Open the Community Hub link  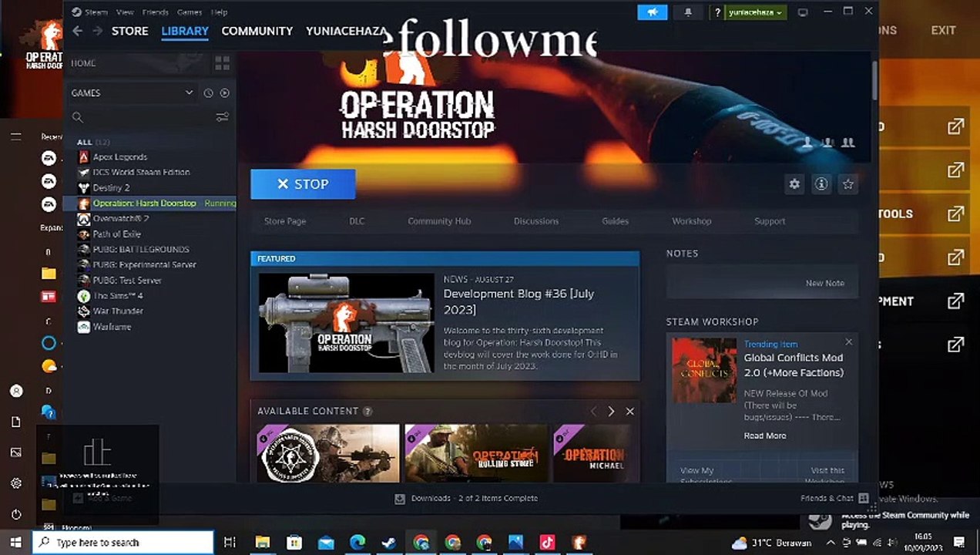[439, 221]
